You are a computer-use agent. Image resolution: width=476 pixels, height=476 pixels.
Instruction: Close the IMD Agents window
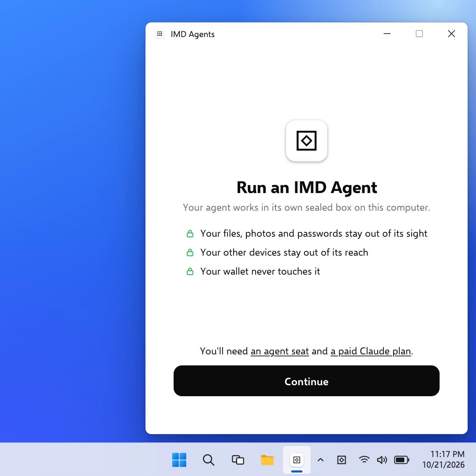[x=451, y=33]
